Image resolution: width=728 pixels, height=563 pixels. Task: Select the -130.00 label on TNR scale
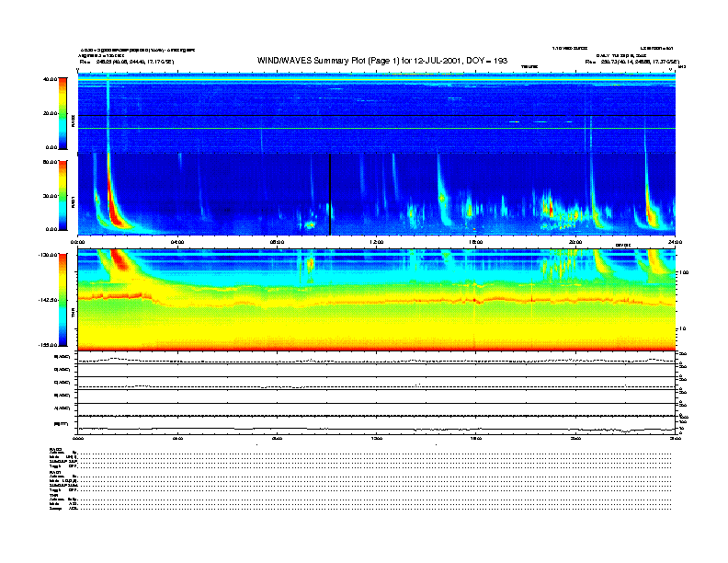tap(48, 255)
